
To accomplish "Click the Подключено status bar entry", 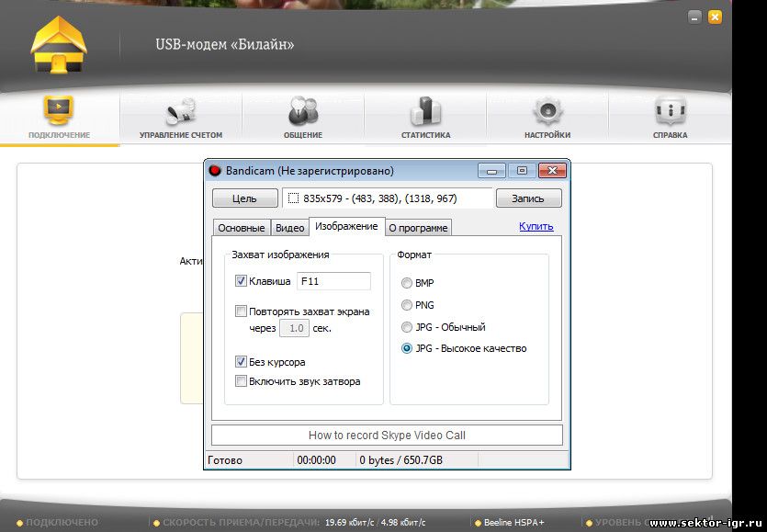I will 57,523.
